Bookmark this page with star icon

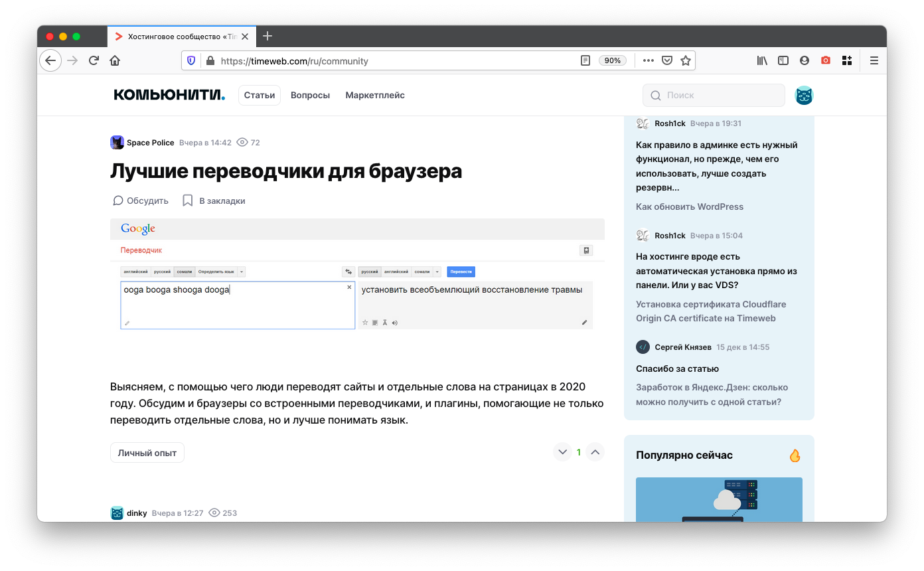686,60
